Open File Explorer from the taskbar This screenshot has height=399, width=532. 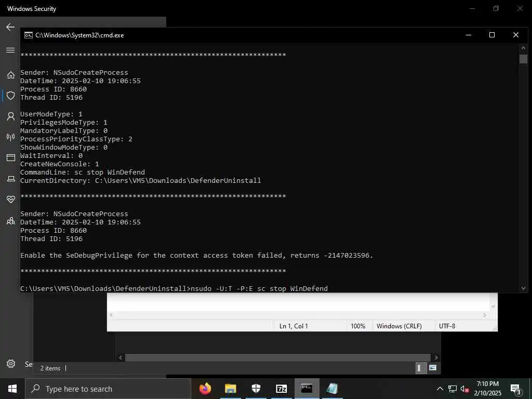point(230,389)
